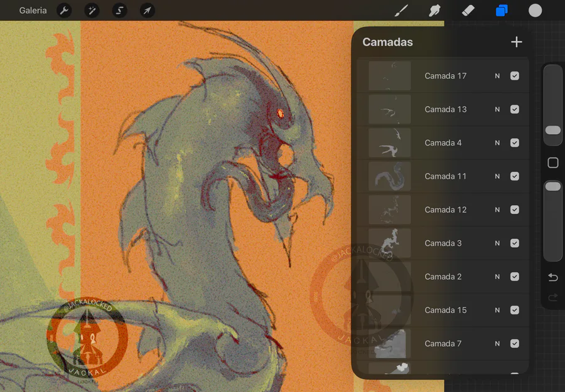This screenshot has width=565, height=392.
Task: Open blend mode N for Camada 7
Action: pyautogui.click(x=497, y=344)
